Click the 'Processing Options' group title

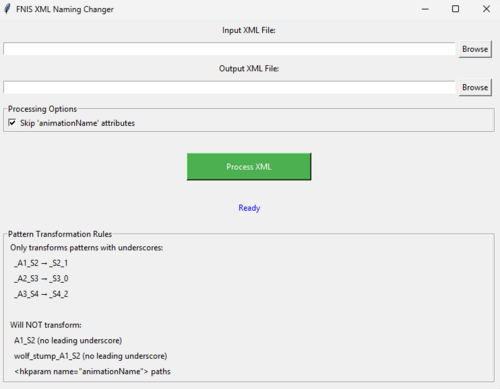(42, 109)
